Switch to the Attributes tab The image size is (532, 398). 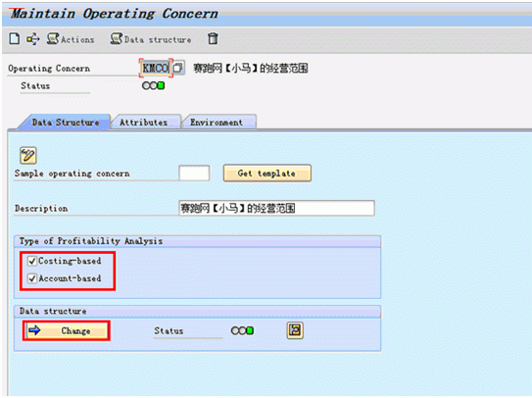click(x=145, y=122)
